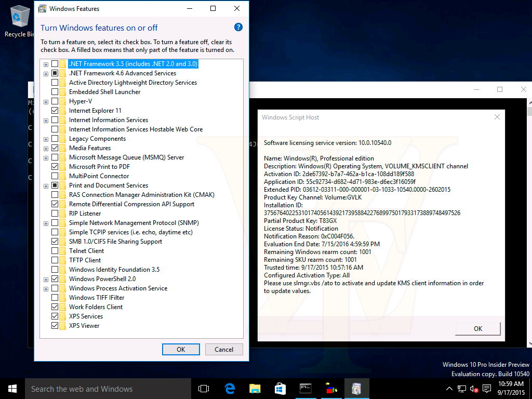Select the XPS Services row

pos(86,316)
